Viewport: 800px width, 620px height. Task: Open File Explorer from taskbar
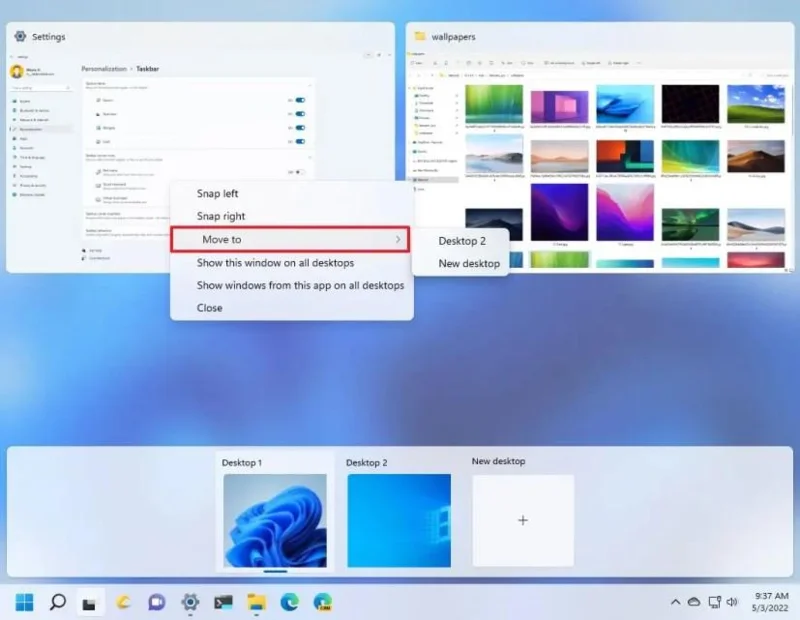coord(257,603)
